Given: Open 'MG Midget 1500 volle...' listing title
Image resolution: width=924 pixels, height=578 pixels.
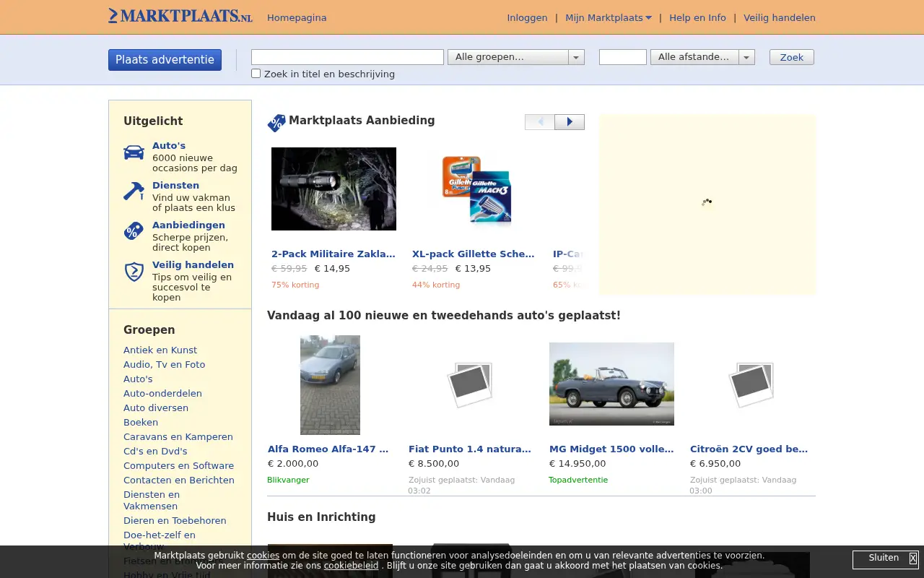Looking at the screenshot, I should click(611, 449).
